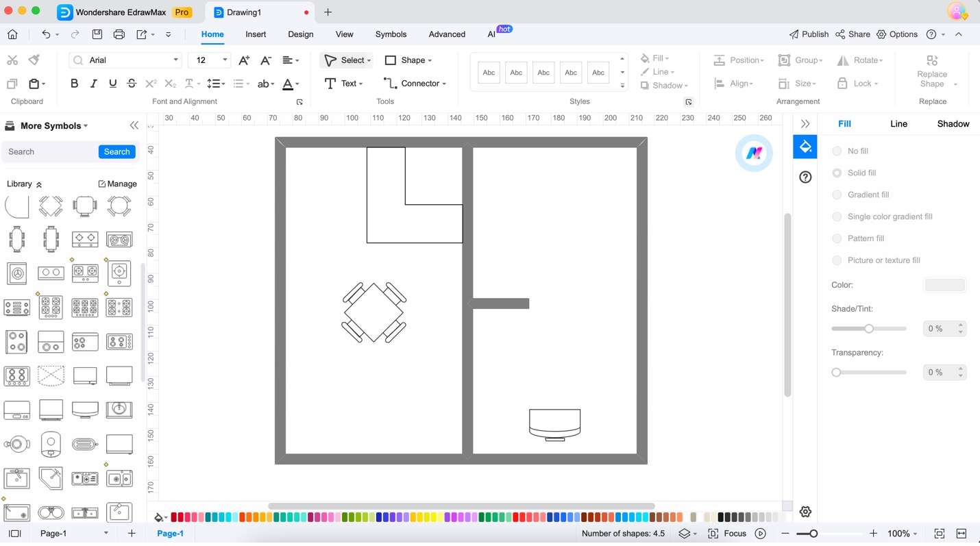Viewport: 980px width, 546px height.
Task: Underline the selected text
Action: 112,84
